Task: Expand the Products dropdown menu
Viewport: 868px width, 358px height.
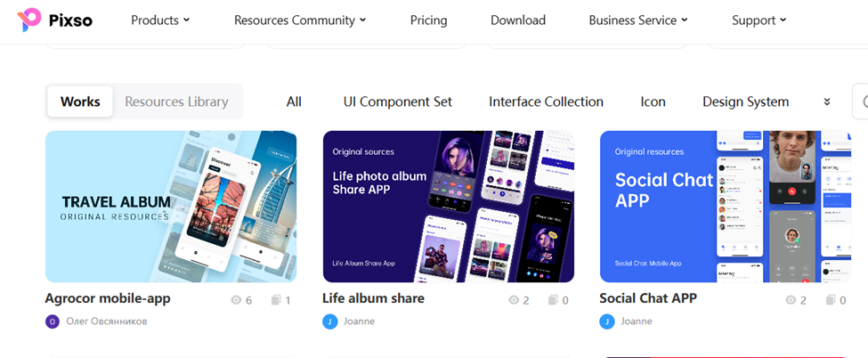Action: tap(160, 20)
